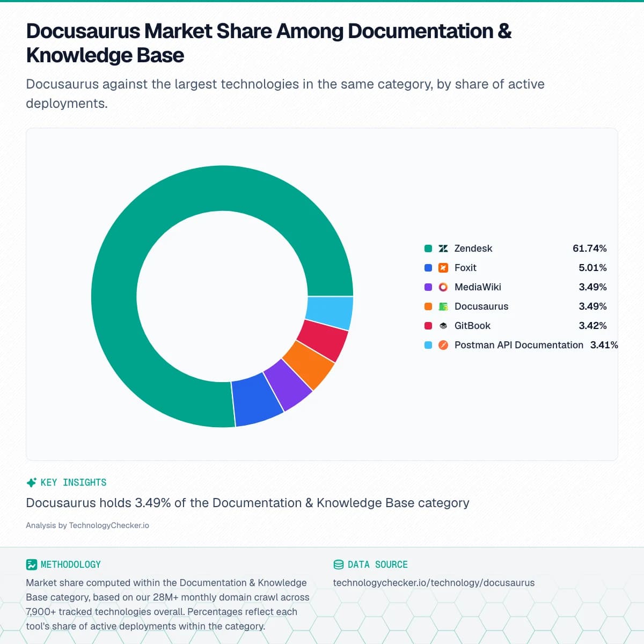Click the 5.01% value for Foxit

(592, 268)
